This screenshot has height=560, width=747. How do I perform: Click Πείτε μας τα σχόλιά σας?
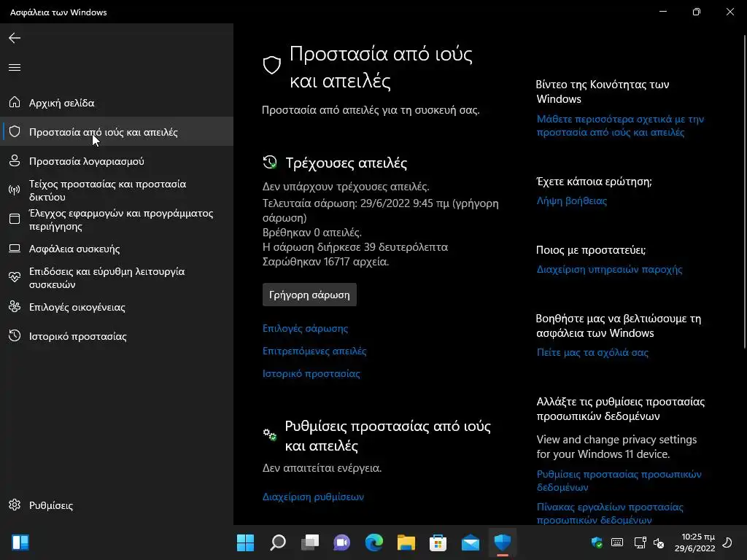tap(592, 352)
